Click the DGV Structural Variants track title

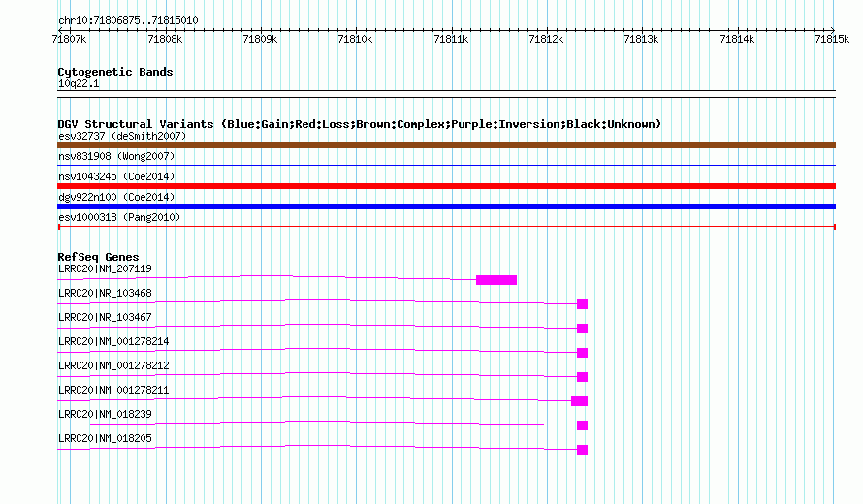[359, 124]
